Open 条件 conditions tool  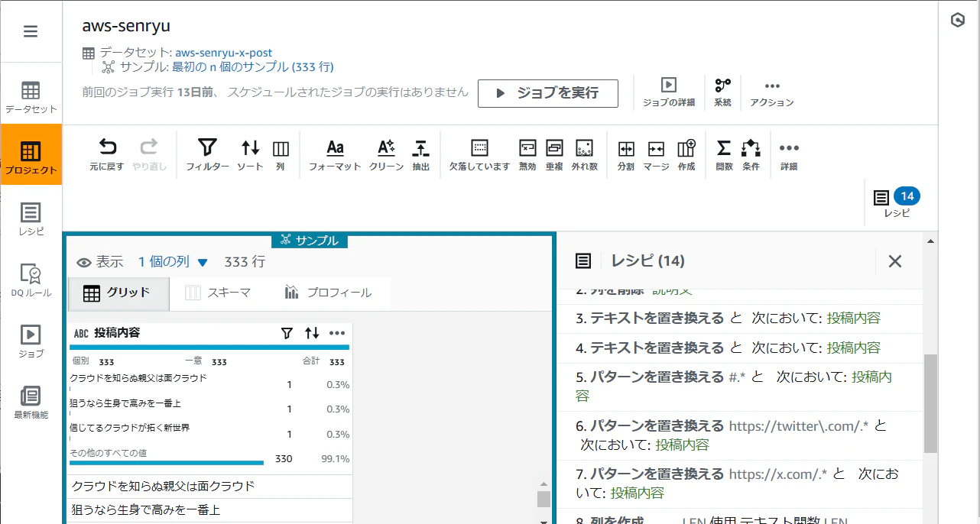click(x=751, y=154)
